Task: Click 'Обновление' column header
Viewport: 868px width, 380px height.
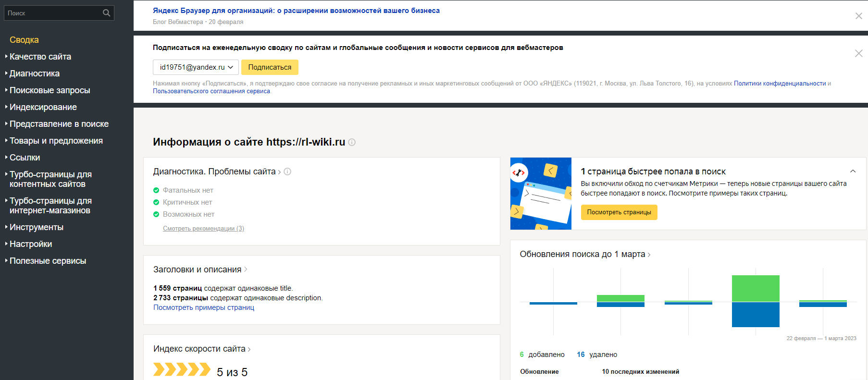Action: click(539, 372)
